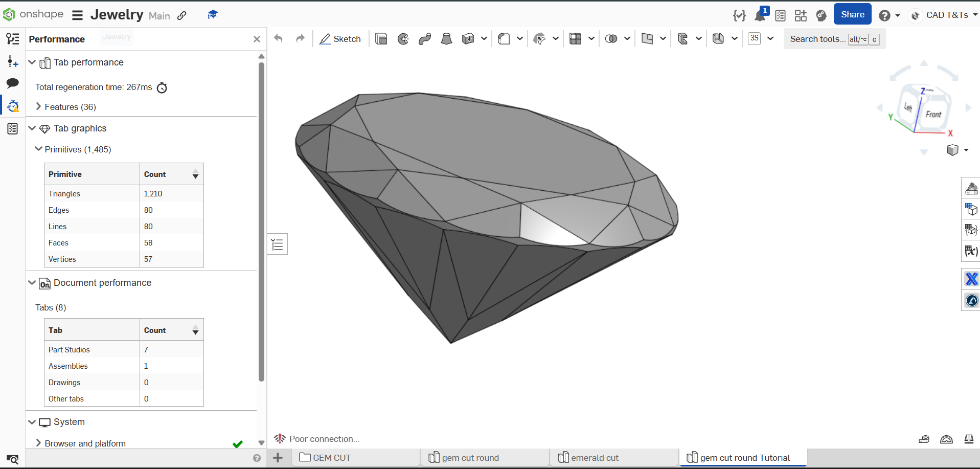Close the Performance panel
980x469 pixels.
257,39
